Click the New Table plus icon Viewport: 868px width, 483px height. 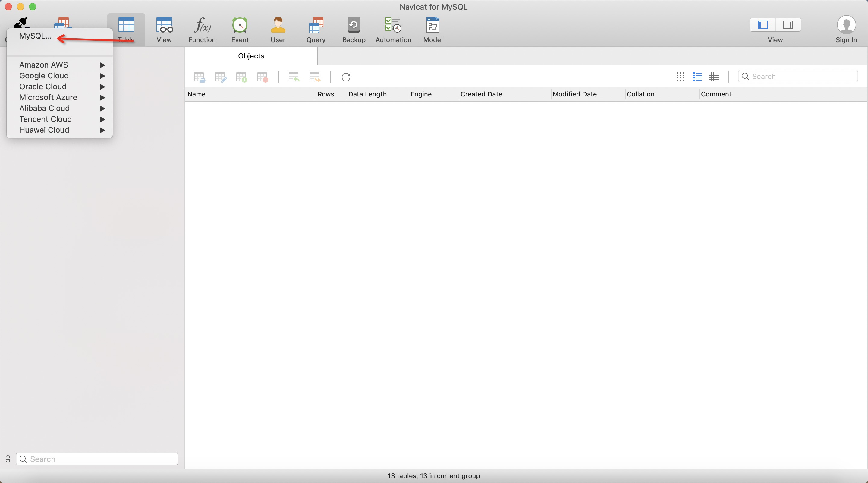[x=242, y=77]
